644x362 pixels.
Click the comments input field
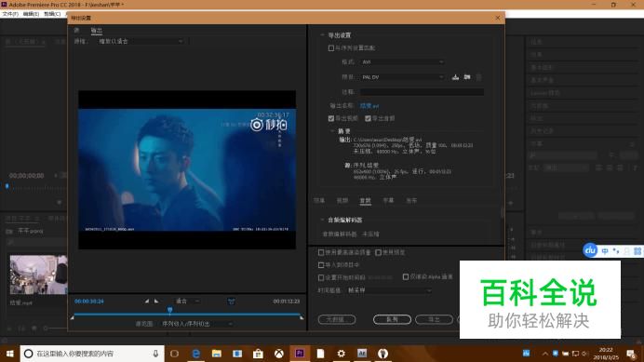[422, 92]
